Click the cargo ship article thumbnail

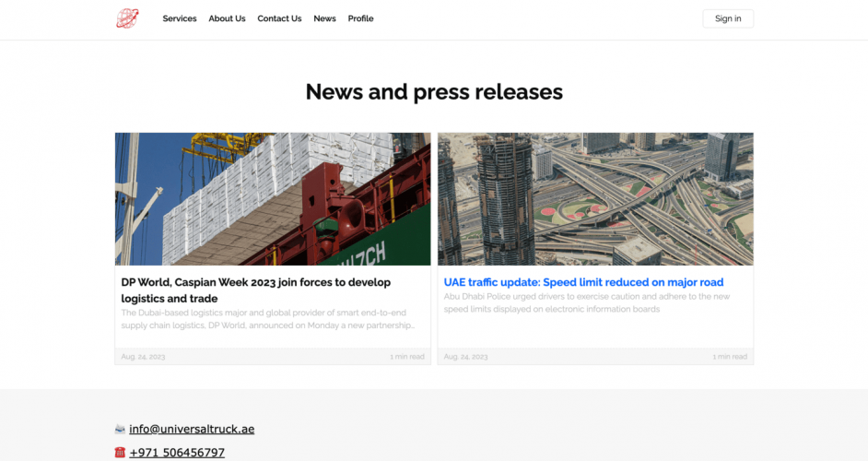(x=273, y=199)
